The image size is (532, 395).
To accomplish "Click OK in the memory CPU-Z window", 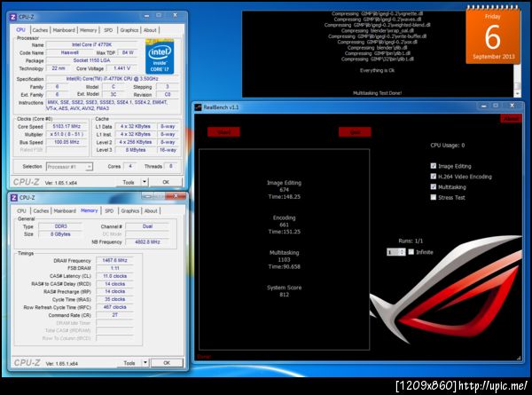I will point(167,363).
